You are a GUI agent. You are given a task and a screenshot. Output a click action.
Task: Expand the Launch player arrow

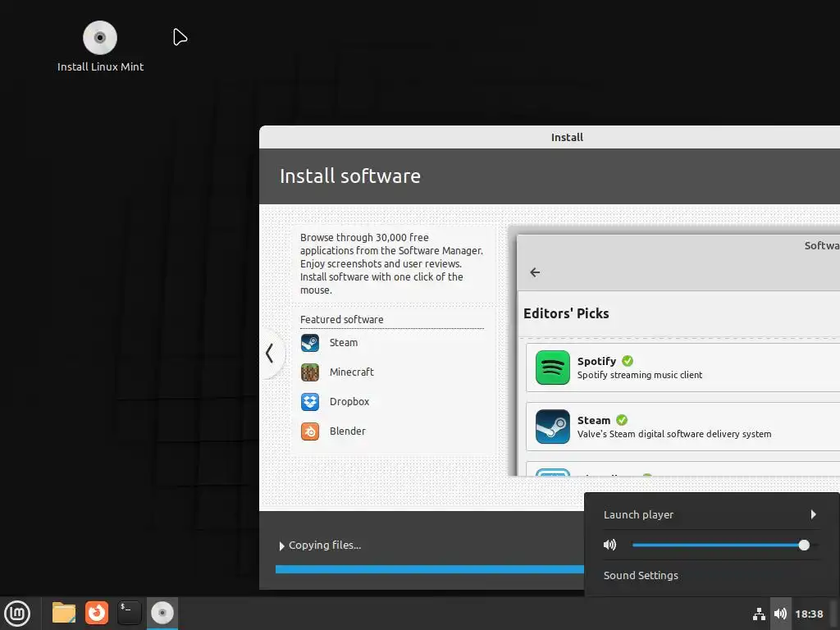(x=813, y=515)
